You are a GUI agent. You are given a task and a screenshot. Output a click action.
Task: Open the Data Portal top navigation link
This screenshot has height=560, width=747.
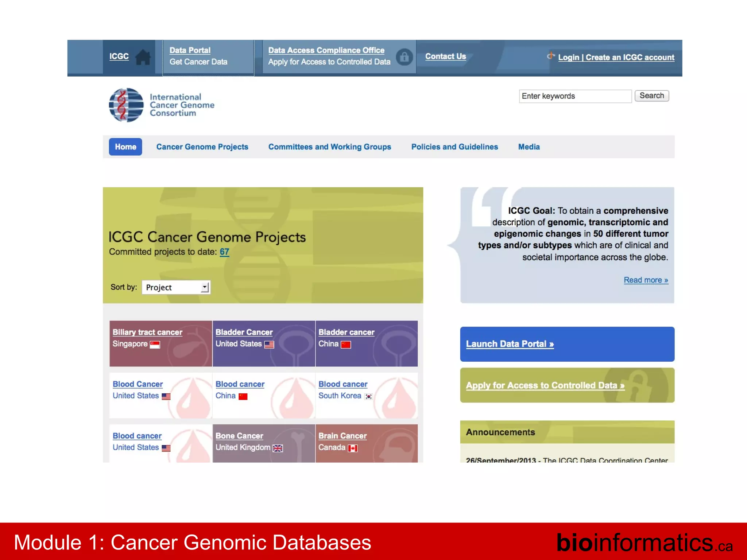[x=190, y=50]
